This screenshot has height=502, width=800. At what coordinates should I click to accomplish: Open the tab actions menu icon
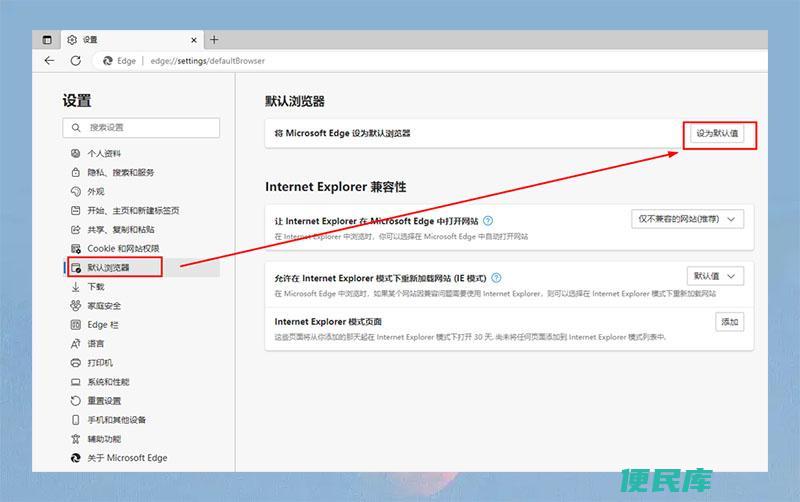pyautogui.click(x=47, y=40)
